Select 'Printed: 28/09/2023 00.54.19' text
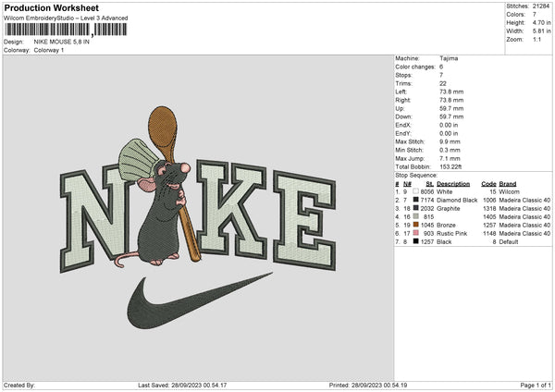Image resolution: width=555 pixels, height=392 pixels. click(x=368, y=385)
